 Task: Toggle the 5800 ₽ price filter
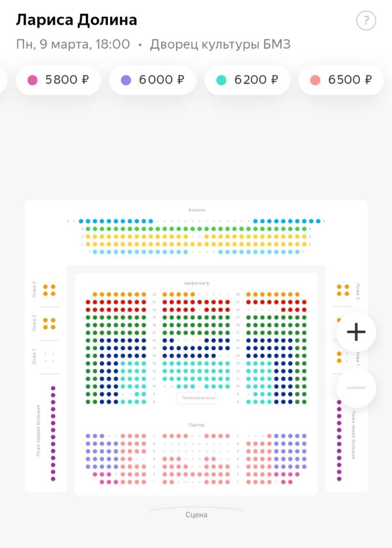point(59,80)
